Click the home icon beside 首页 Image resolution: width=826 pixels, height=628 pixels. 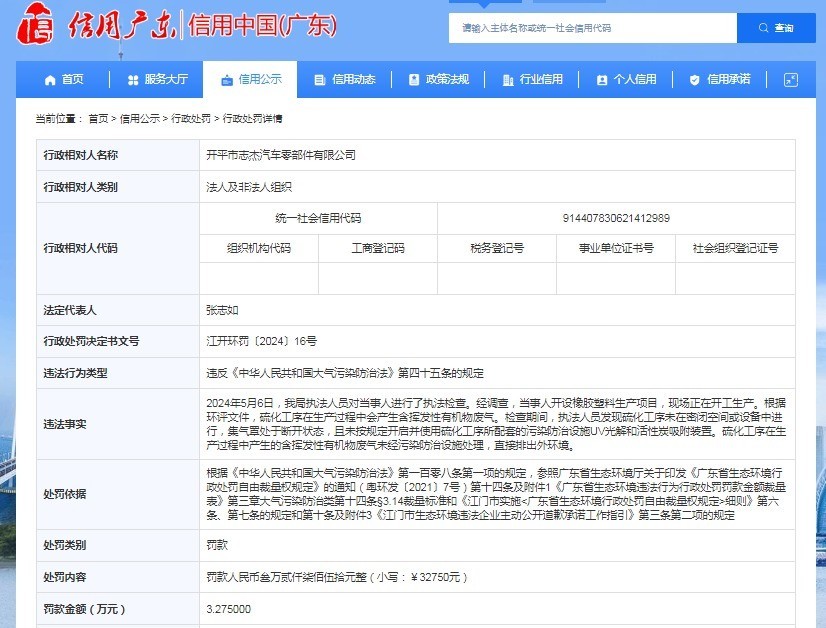(x=50, y=80)
